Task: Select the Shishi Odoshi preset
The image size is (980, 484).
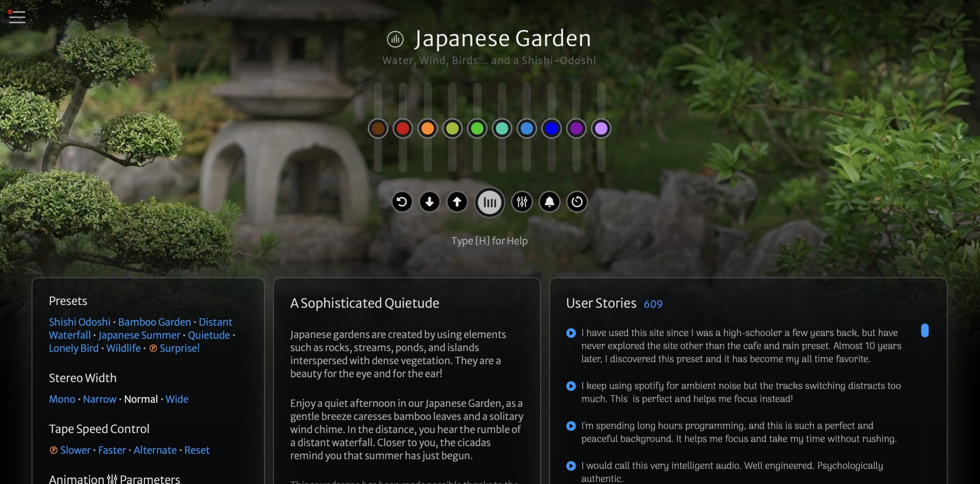Action: coord(80,322)
